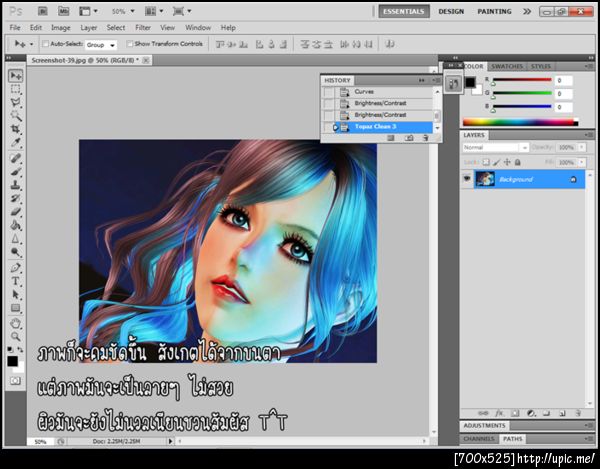Select the Zoom tool in toolbox
This screenshot has height=469, width=600.
coord(16,337)
